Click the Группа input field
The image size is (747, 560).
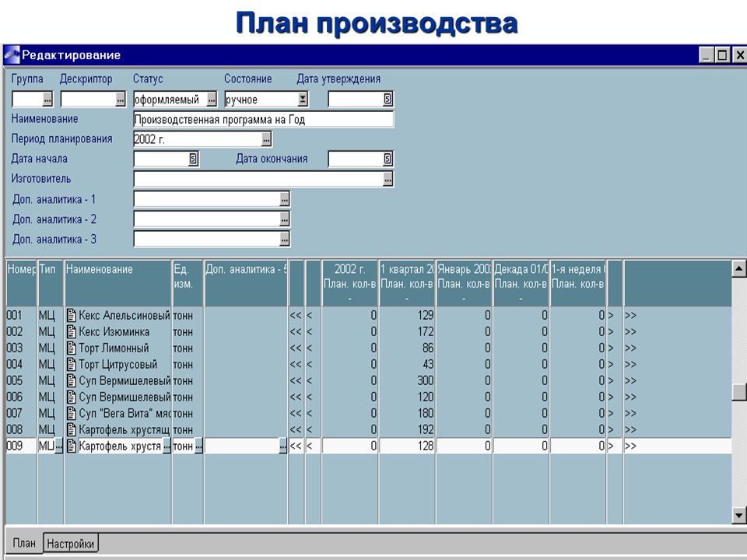[x=27, y=100]
